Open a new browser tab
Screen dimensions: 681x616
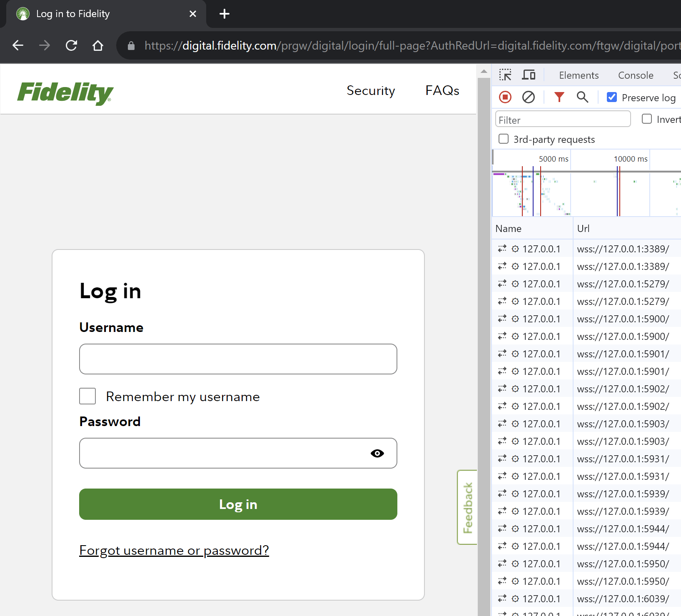pyautogui.click(x=225, y=14)
